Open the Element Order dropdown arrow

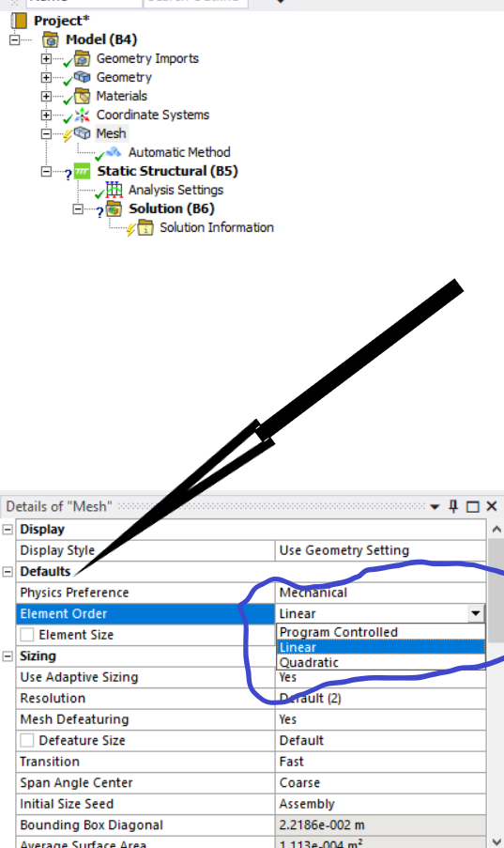point(475,613)
